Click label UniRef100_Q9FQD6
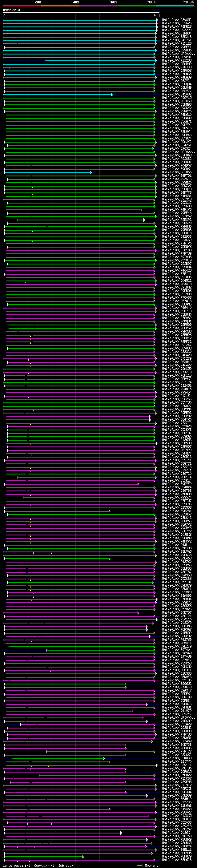Screen dimensions: 197x868 (x=177, y=71)
